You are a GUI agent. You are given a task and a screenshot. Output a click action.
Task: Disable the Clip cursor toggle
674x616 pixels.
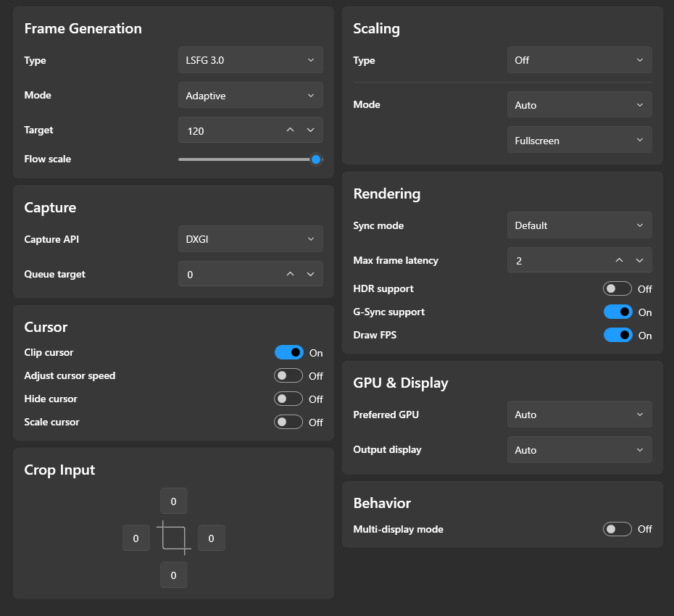(x=288, y=353)
